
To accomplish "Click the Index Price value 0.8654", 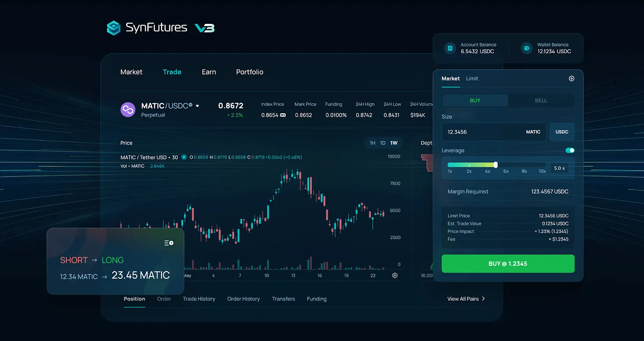I will click(x=269, y=115).
